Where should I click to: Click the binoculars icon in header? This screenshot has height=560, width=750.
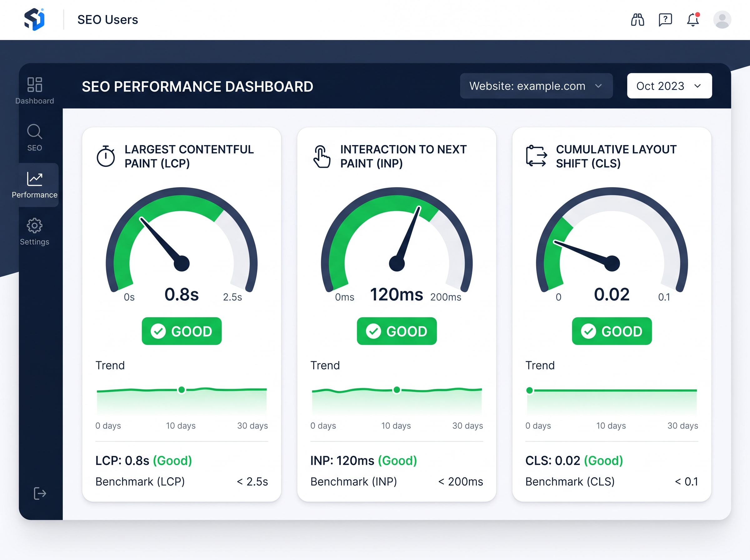[x=637, y=20]
